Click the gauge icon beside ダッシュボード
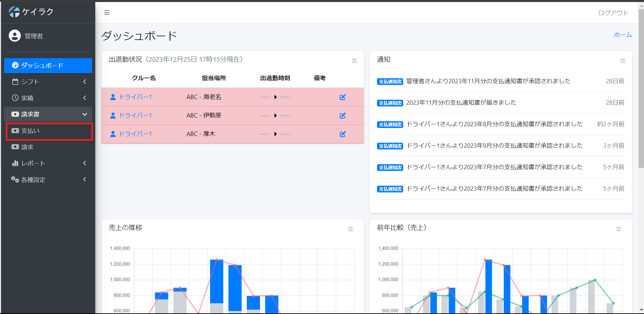 coord(15,65)
